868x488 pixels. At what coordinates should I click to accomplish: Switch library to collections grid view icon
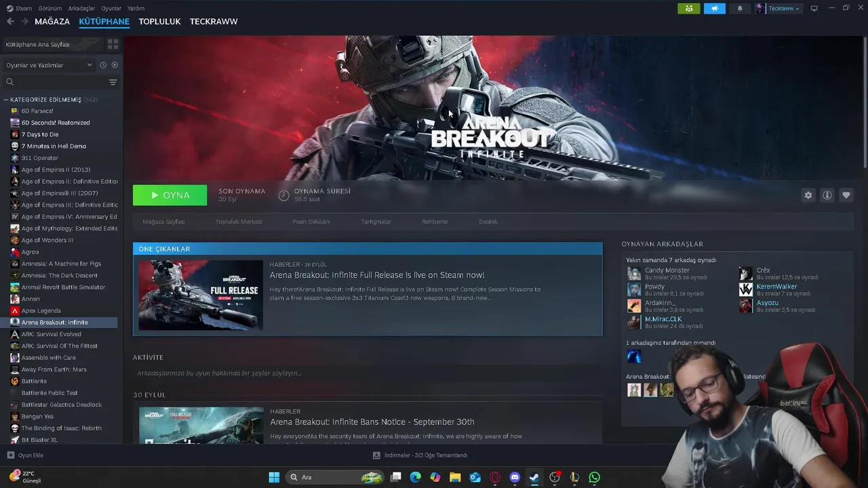coord(113,44)
